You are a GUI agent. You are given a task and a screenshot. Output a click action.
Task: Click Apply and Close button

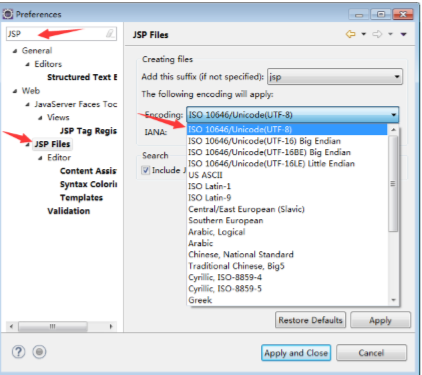[296, 353]
